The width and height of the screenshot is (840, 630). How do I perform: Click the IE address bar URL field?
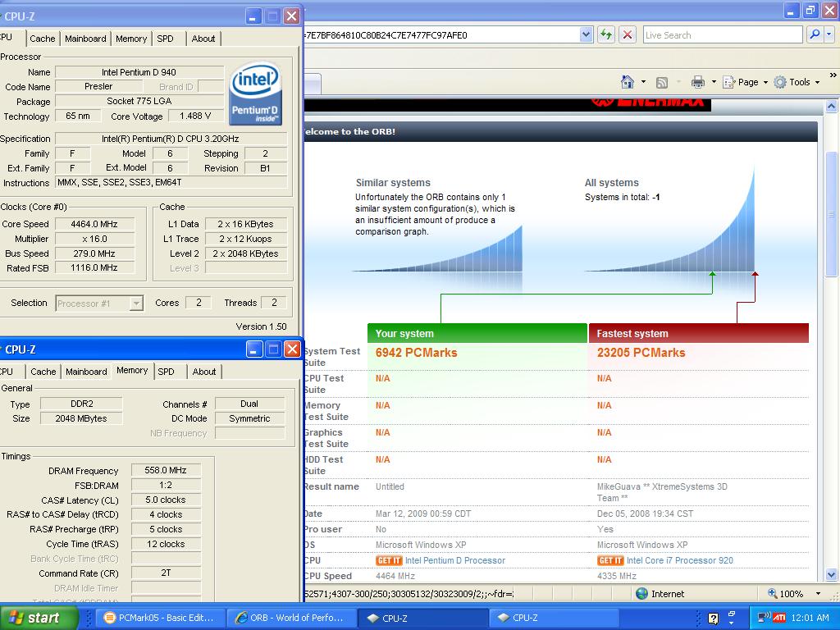[441, 34]
